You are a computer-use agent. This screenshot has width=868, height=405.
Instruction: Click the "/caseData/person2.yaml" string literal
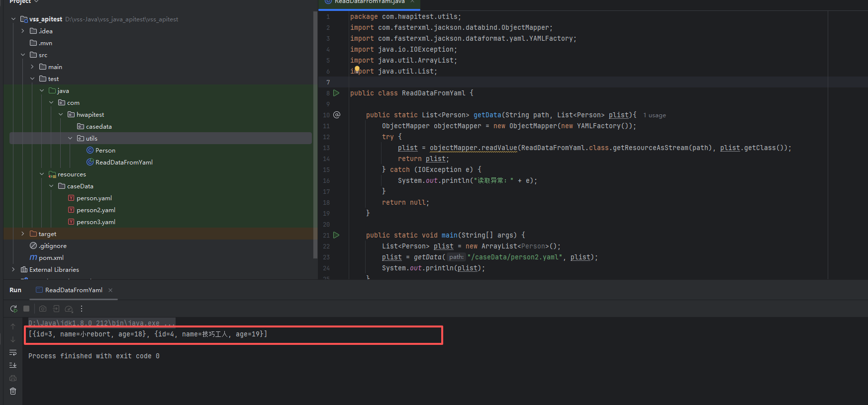point(515,257)
